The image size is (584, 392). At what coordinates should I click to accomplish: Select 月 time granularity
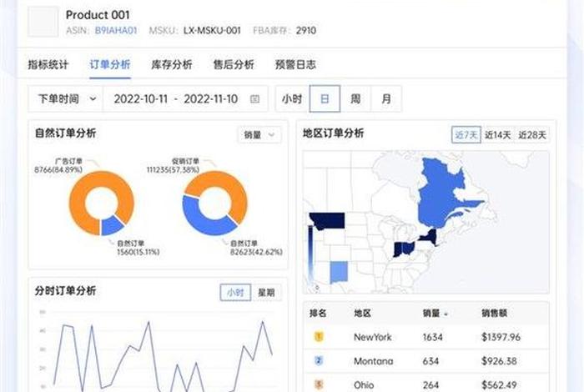click(x=386, y=98)
